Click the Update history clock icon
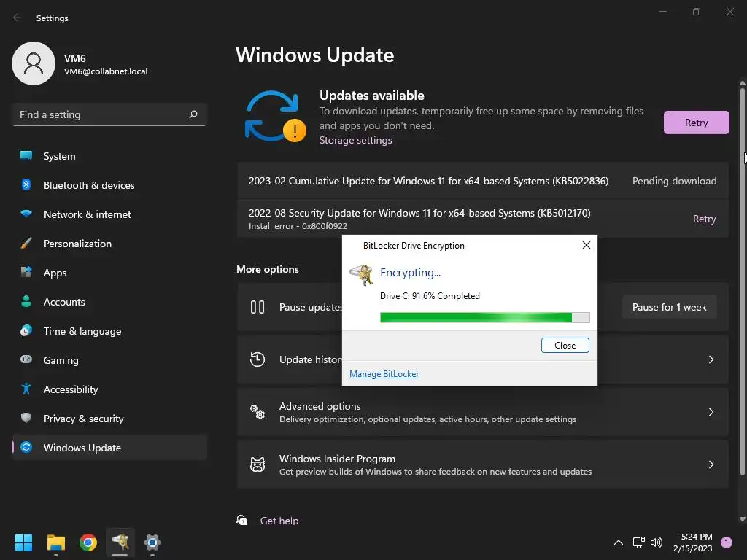747x560 pixels. 258,359
